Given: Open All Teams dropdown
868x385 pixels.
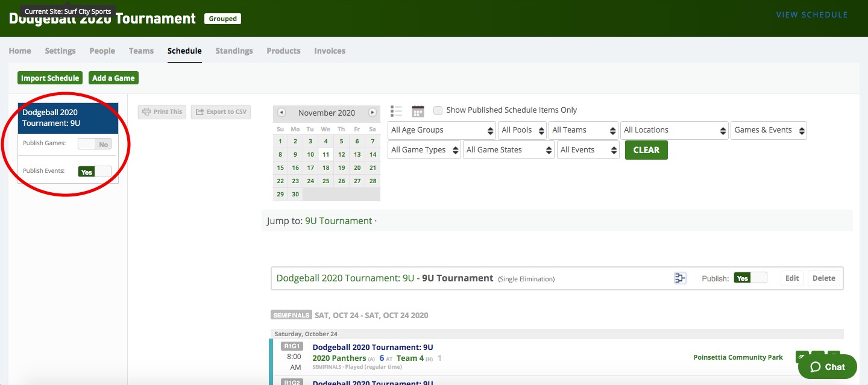Looking at the screenshot, I should (x=583, y=130).
